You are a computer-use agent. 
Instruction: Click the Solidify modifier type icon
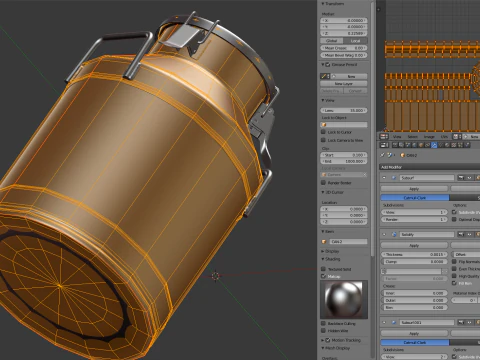coord(394,234)
